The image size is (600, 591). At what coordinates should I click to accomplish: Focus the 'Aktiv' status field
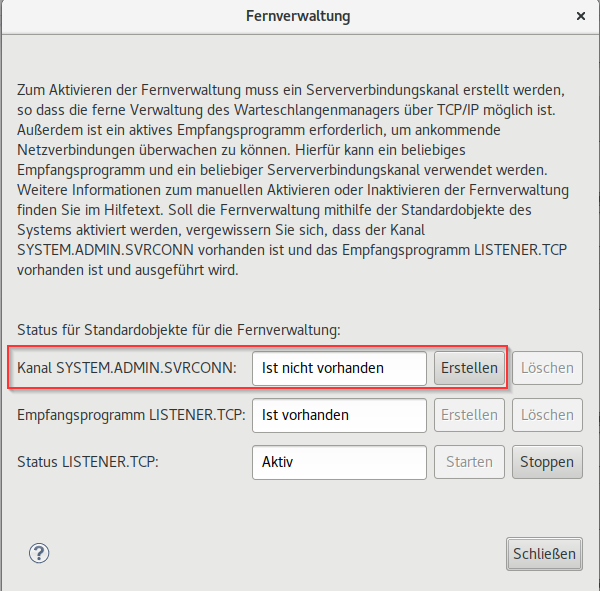click(x=340, y=462)
